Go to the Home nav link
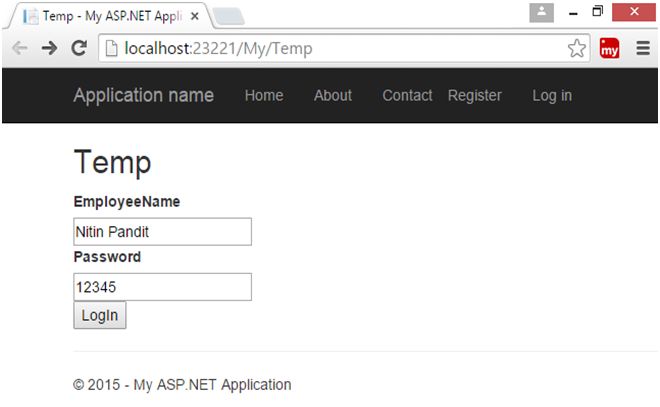The image size is (660, 407). tap(264, 96)
